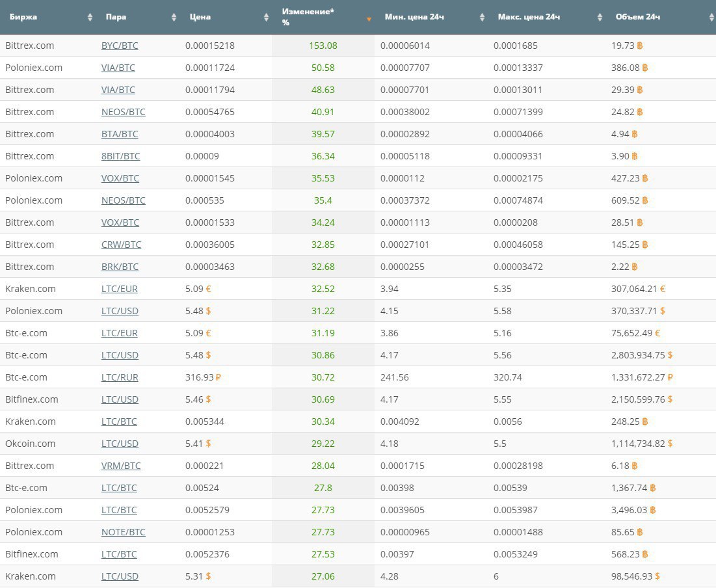
Task: Select the 40.91 change value
Action: coord(323,112)
